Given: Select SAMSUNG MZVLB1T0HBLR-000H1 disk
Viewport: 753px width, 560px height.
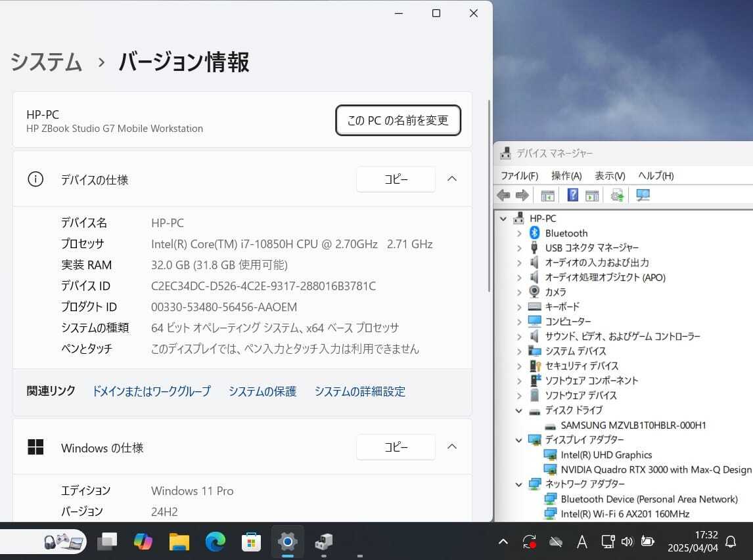Looking at the screenshot, I should point(633,425).
